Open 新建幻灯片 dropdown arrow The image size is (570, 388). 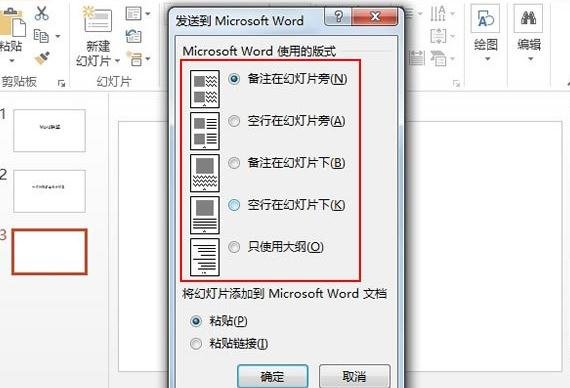[x=117, y=61]
